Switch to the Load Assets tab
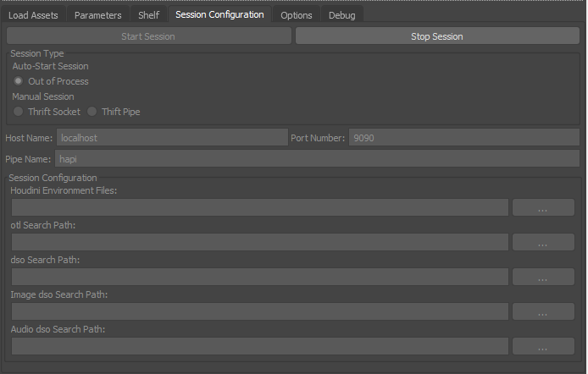The width and height of the screenshot is (588, 374). point(33,15)
